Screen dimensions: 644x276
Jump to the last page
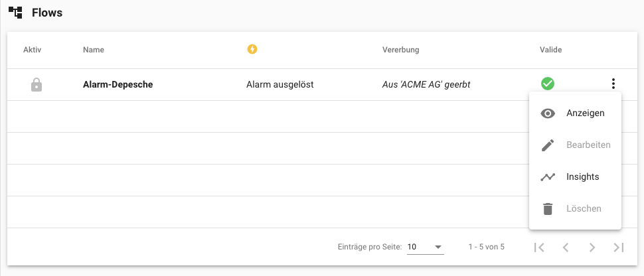click(x=619, y=247)
